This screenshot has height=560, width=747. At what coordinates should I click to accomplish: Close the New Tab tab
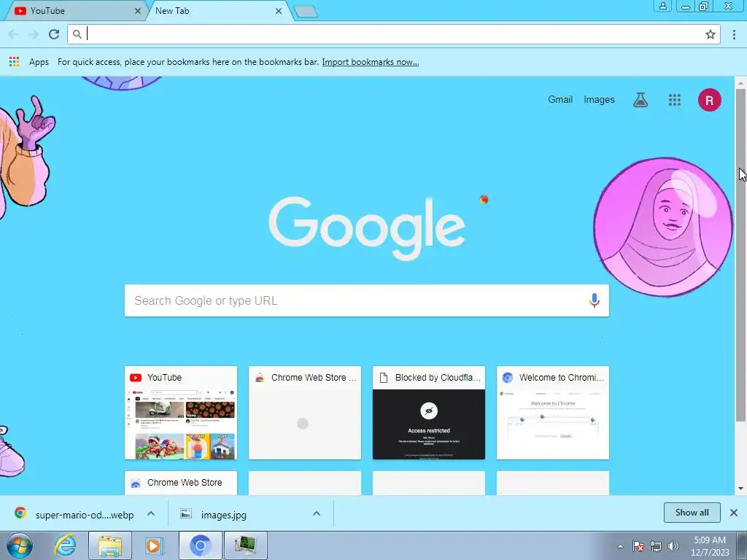(279, 11)
